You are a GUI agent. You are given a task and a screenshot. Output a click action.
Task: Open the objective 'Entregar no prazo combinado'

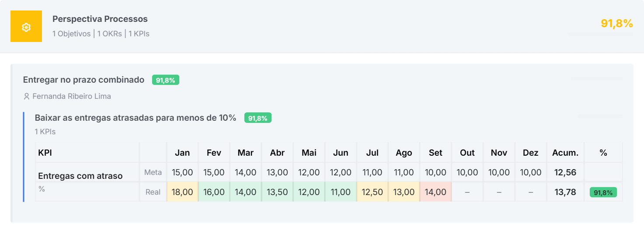pyautogui.click(x=84, y=80)
